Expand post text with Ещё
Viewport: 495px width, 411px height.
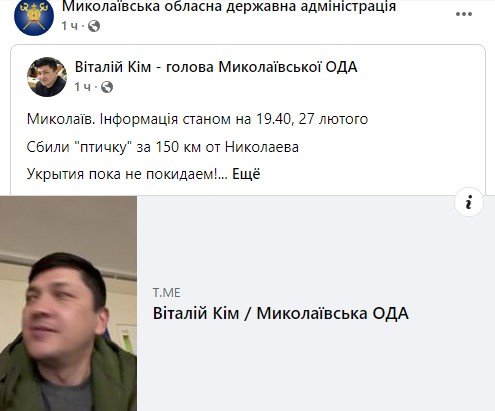[246, 174]
